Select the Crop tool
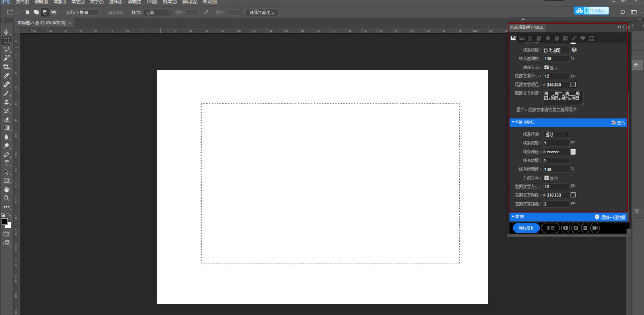This screenshot has height=315, width=644. (x=7, y=67)
